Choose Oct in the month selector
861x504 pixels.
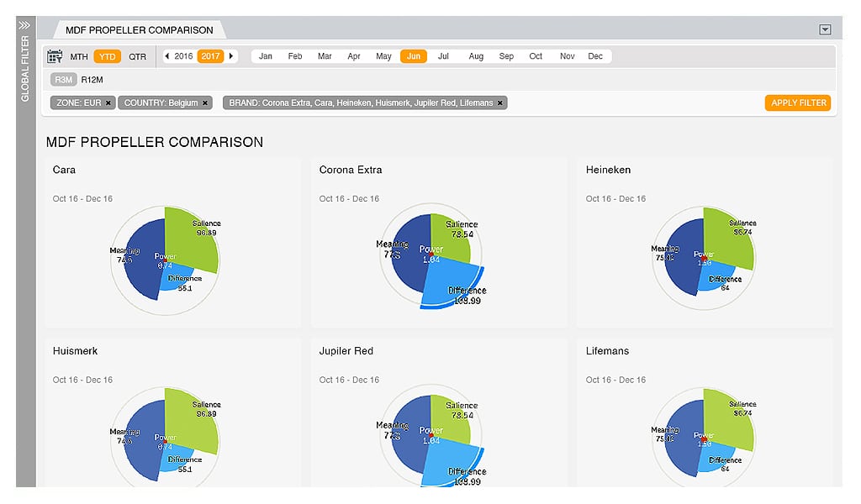click(x=536, y=56)
